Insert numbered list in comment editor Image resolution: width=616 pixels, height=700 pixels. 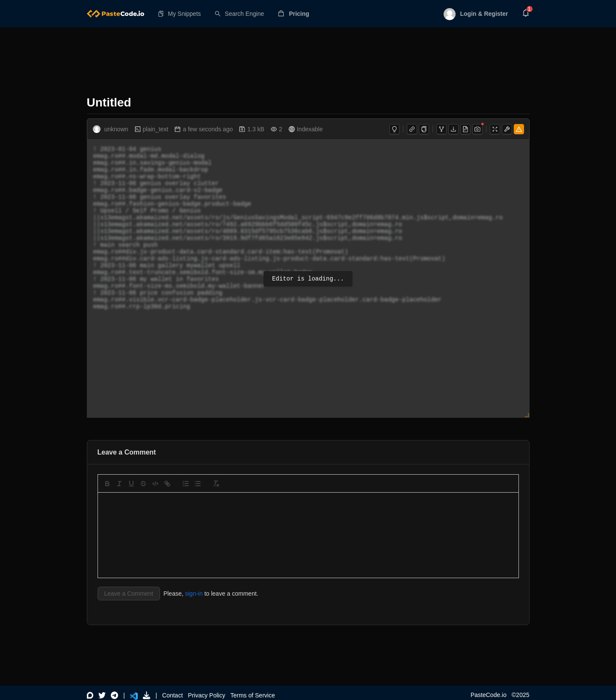pyautogui.click(x=186, y=484)
